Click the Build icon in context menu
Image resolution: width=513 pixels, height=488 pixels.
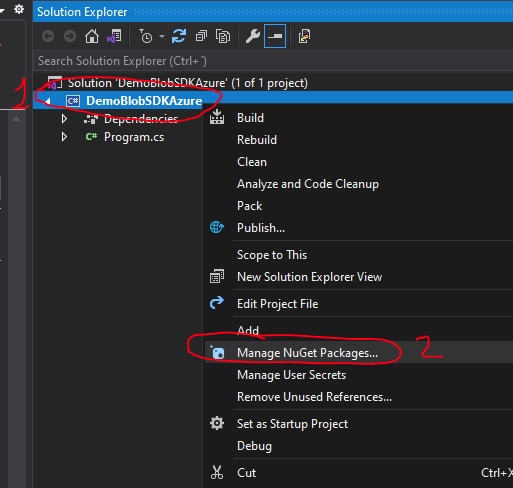217,117
